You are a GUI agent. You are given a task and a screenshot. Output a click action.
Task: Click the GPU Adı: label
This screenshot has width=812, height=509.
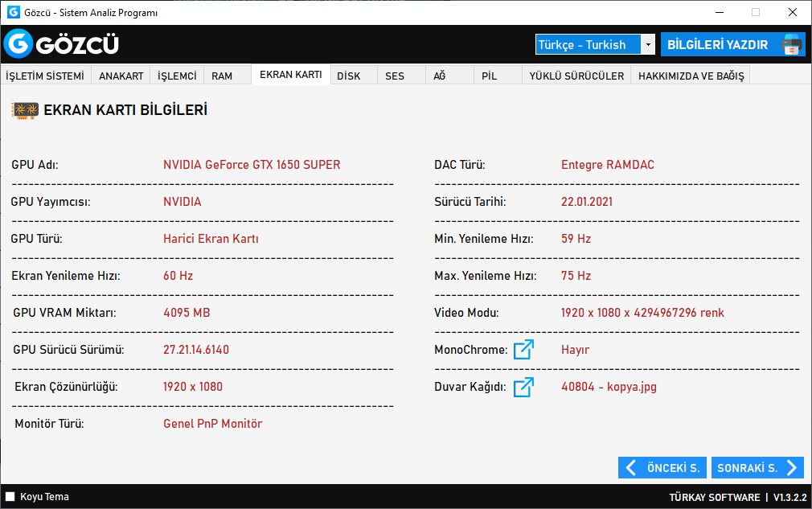coord(35,165)
